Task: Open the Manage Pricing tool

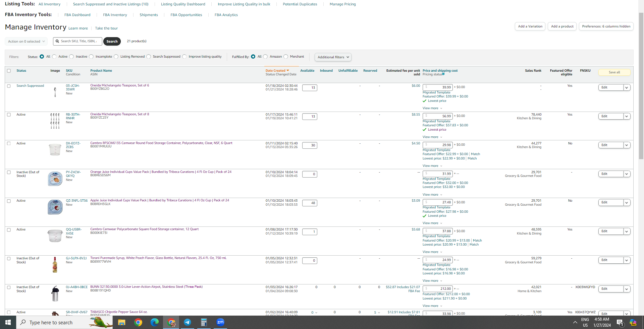Action: coord(343,4)
